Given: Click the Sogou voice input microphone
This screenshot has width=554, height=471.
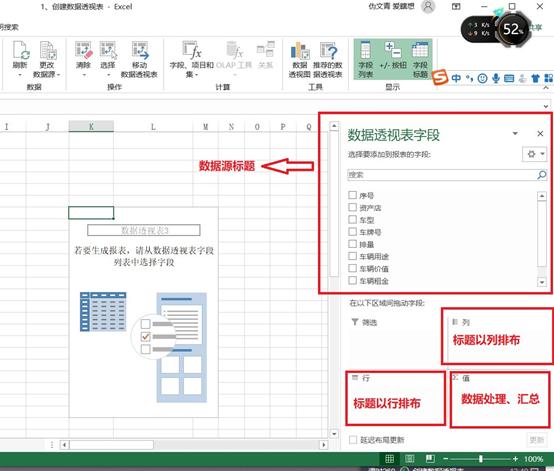Looking at the screenshot, I should pyautogui.click(x=496, y=78).
